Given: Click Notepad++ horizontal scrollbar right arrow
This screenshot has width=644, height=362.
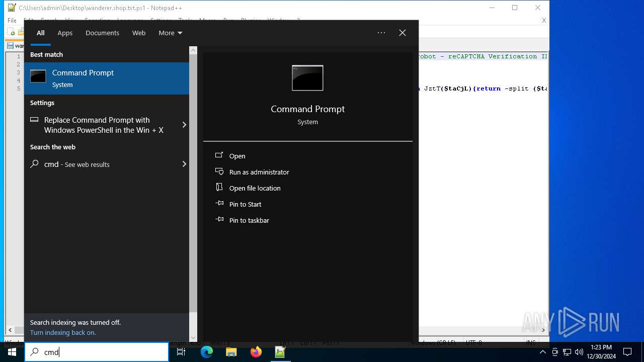Looking at the screenshot, I should point(543,330).
